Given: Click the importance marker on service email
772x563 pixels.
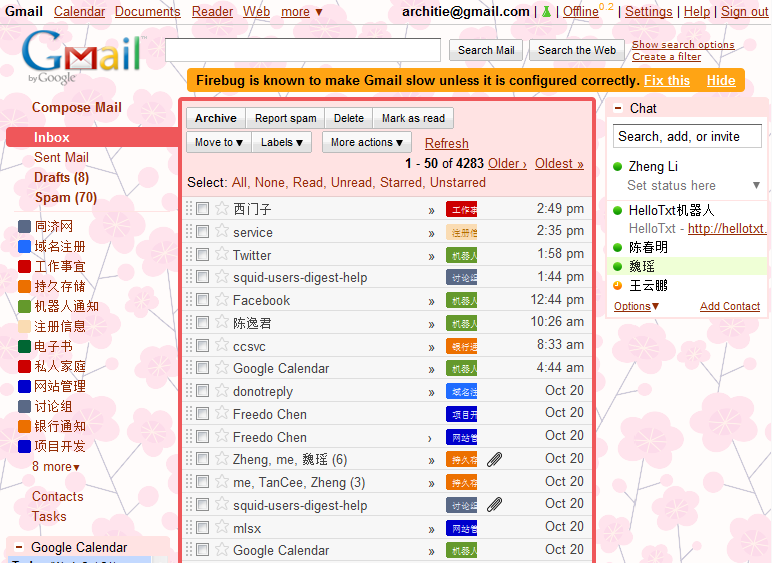Looking at the screenshot, I should point(431,232).
